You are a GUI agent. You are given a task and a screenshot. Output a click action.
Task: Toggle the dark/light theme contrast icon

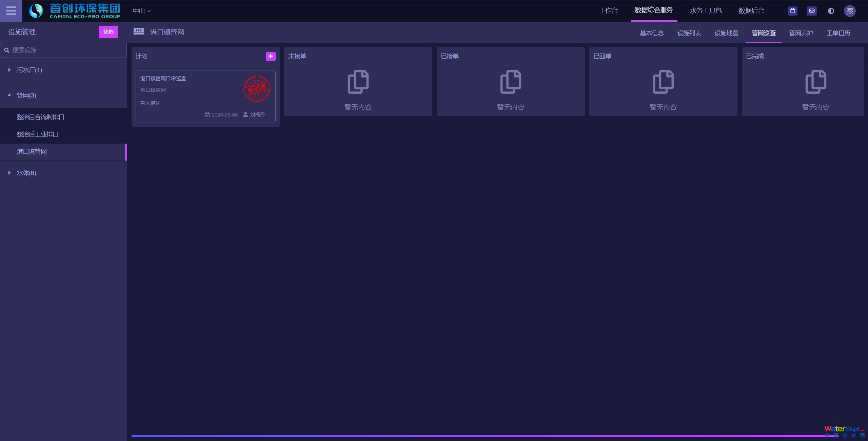click(831, 11)
